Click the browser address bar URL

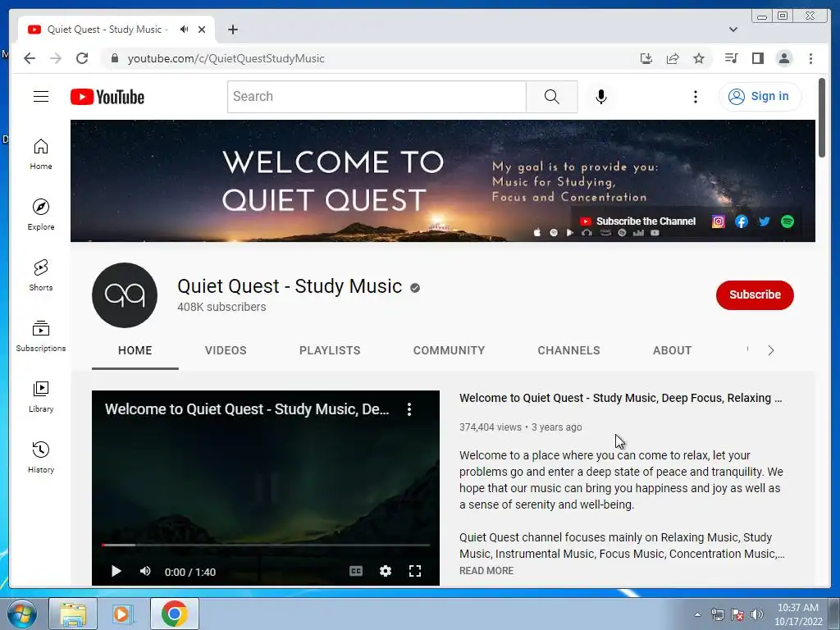pyautogui.click(x=226, y=58)
